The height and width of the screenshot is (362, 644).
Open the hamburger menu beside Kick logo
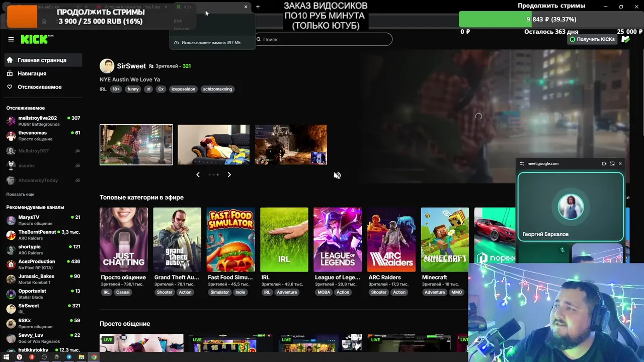(x=11, y=39)
